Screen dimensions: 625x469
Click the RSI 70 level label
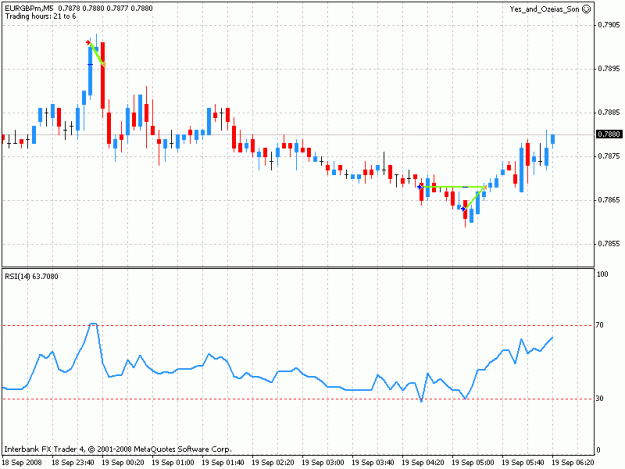[x=599, y=325]
